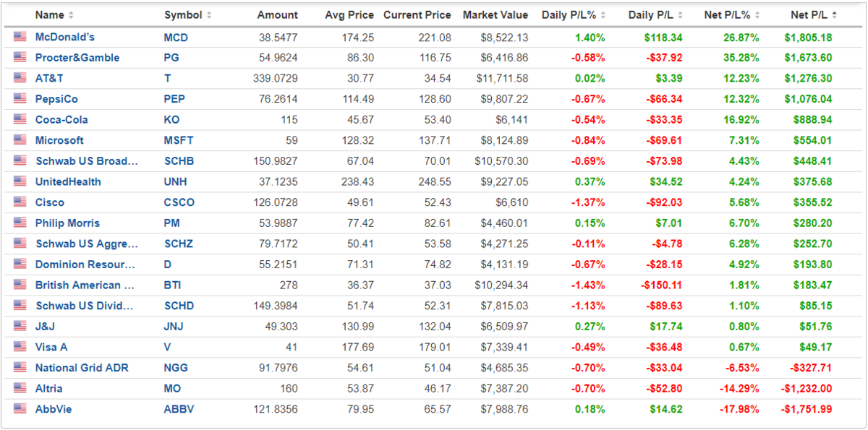
Task: Click the flag icon in the SCHZ row
Action: click(20, 244)
